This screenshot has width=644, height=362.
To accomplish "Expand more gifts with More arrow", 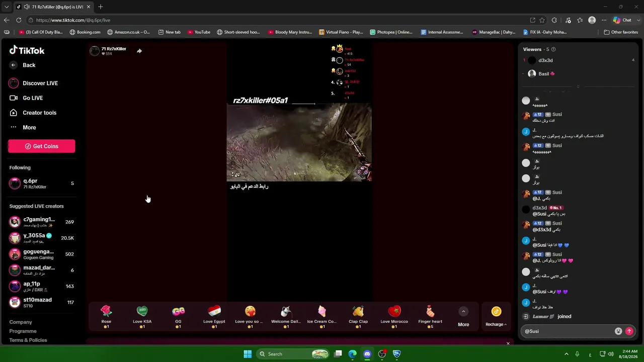I will 463,312.
